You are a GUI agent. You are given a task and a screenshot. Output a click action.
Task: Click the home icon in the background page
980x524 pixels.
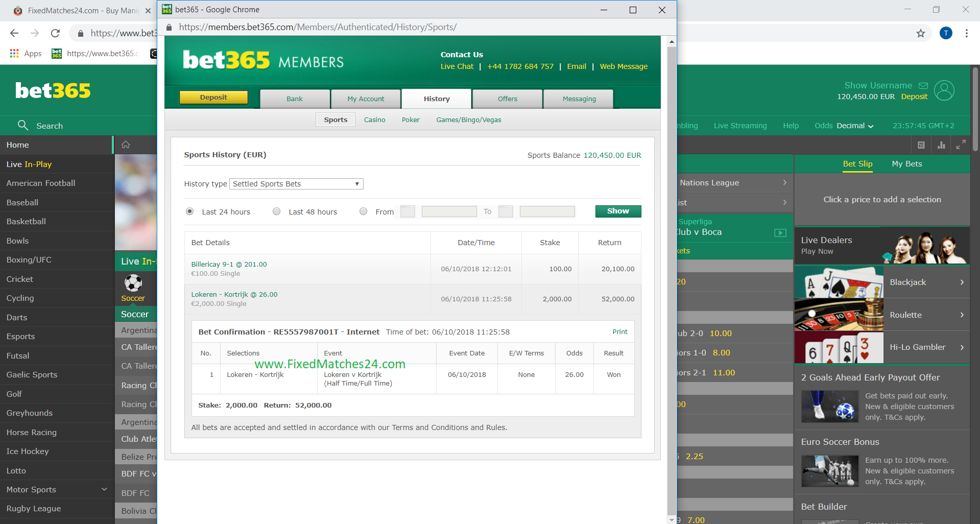tap(126, 145)
